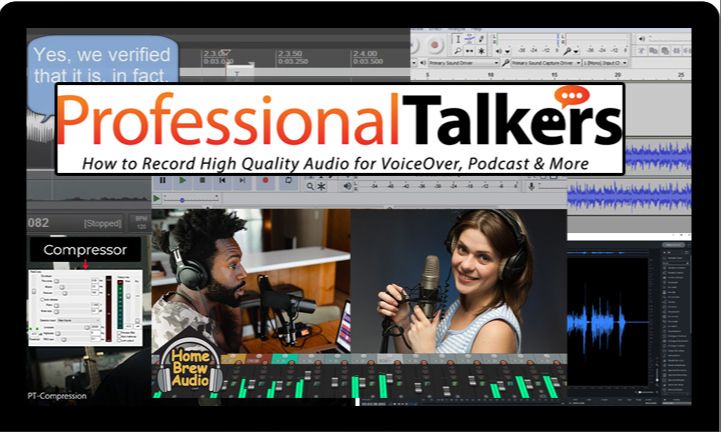Viewport: 721px width, 432px height.
Task: Click the 10 mark on upper Audacity ruler
Action: [491, 75]
